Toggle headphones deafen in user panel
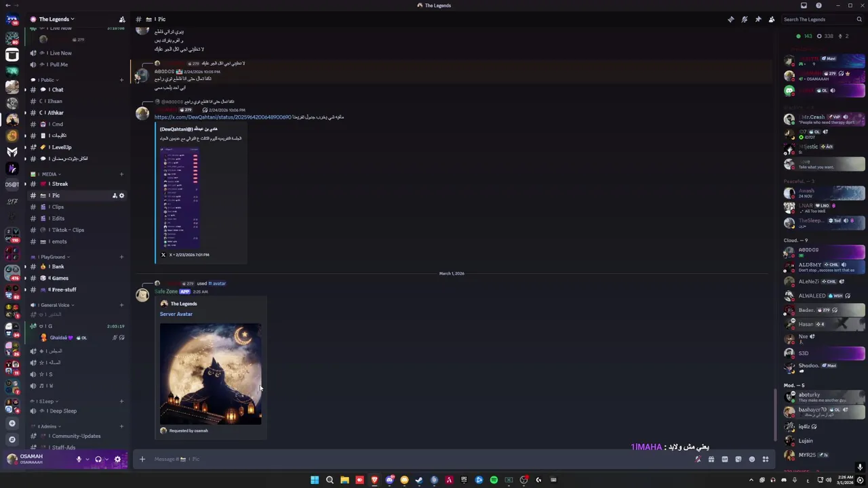Screen dimensions: 868x488 pyautogui.click(x=98, y=460)
